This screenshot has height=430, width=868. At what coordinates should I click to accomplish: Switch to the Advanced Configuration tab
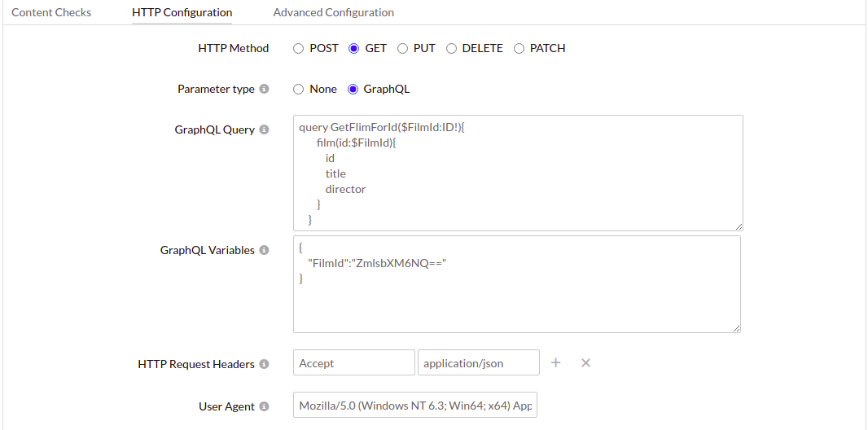333,12
